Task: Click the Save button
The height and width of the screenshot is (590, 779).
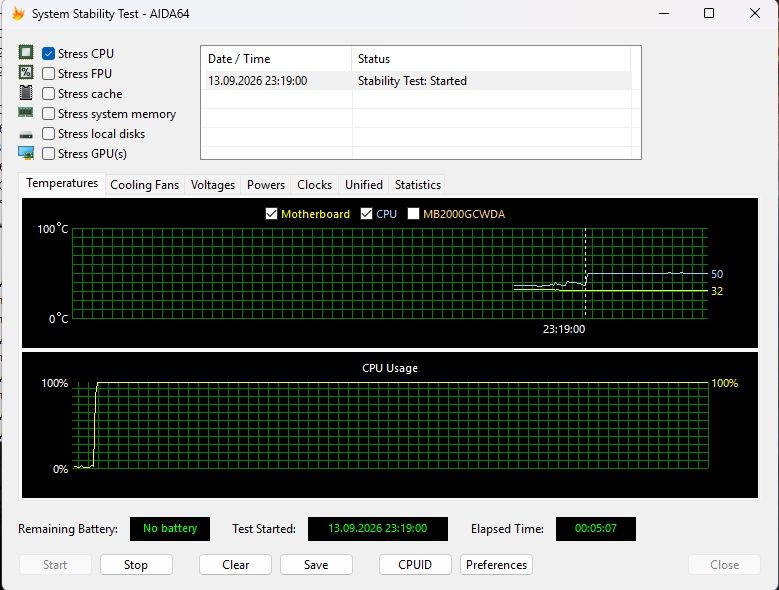Action: (x=316, y=565)
